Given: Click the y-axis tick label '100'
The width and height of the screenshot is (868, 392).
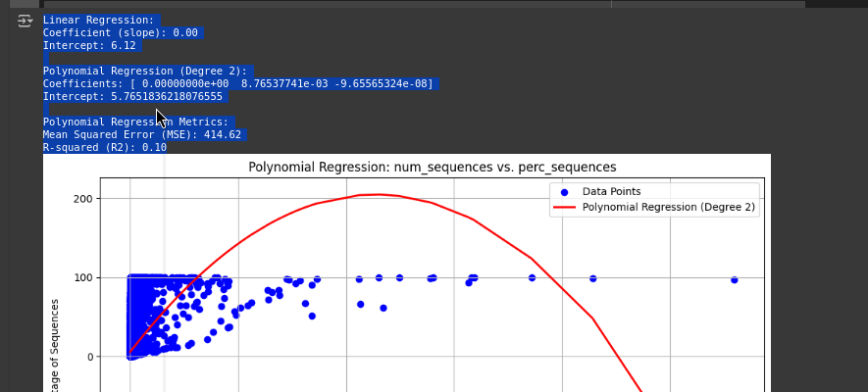Looking at the screenshot, I should (84, 277).
